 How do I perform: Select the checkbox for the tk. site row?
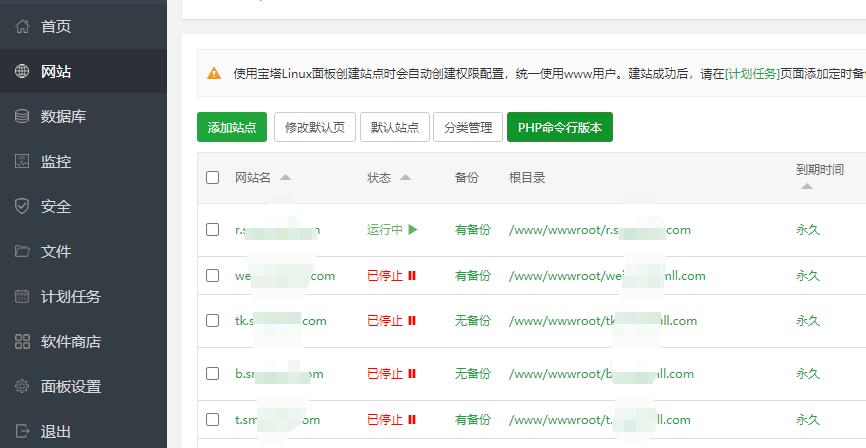[212, 321]
